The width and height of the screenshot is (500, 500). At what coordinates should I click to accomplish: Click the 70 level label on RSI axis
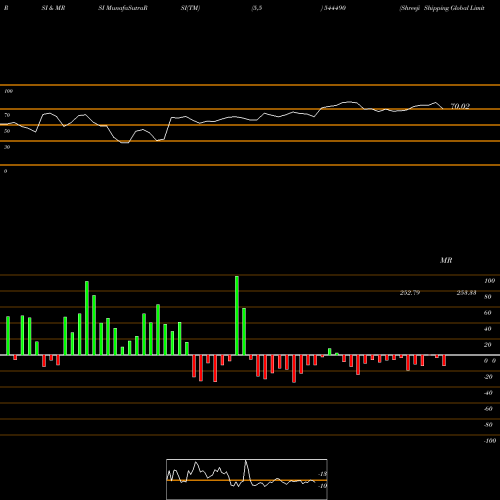point(7,115)
